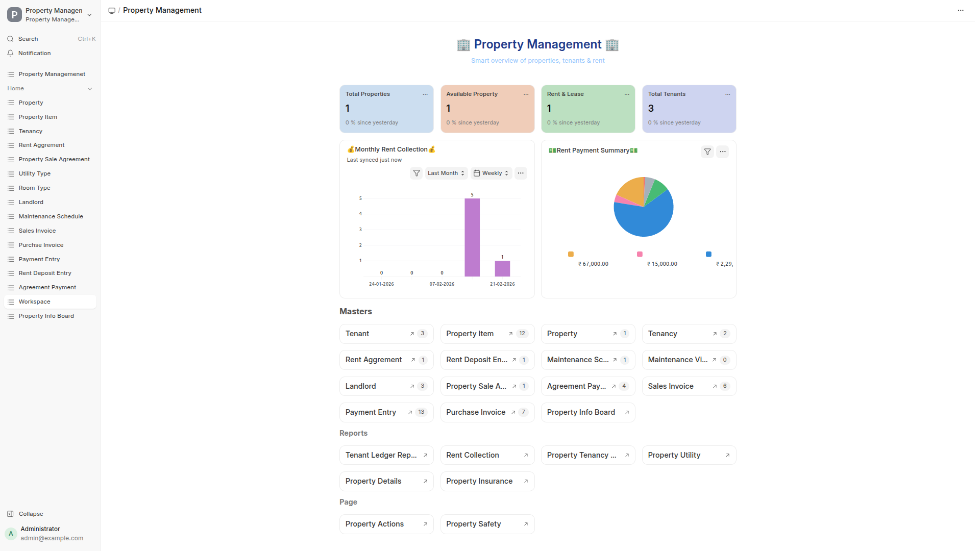The height and width of the screenshot is (551, 980).
Task: Click the Collapse sidebar icon
Action: tap(10, 514)
